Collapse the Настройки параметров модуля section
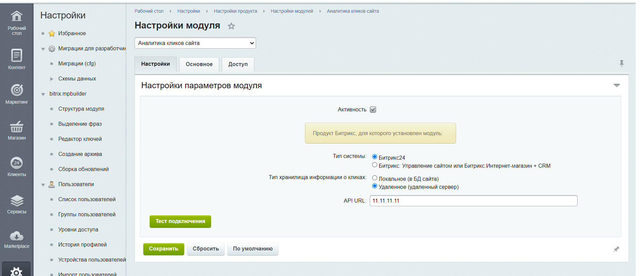Viewport: 644px width, 276px height. click(x=616, y=86)
